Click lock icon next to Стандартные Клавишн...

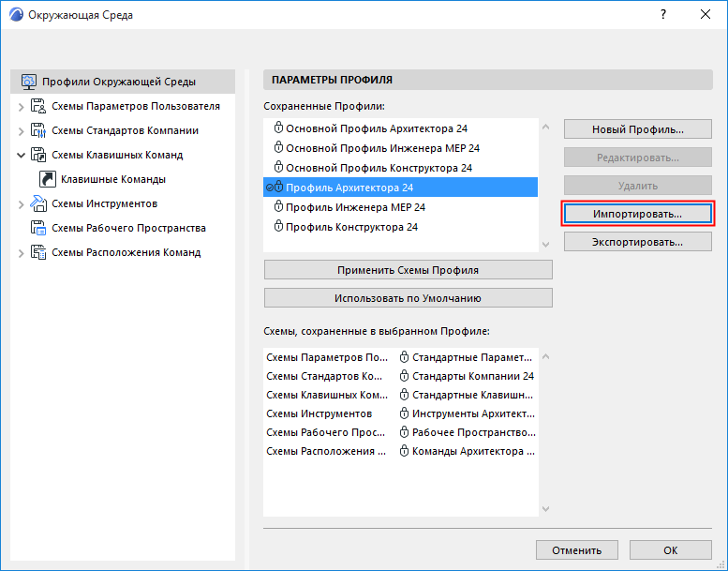(405, 395)
